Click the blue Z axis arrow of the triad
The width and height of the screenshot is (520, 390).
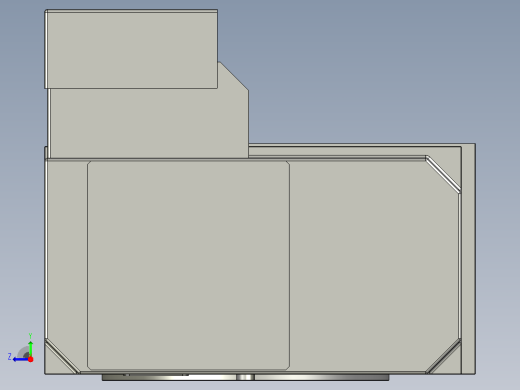point(20,359)
